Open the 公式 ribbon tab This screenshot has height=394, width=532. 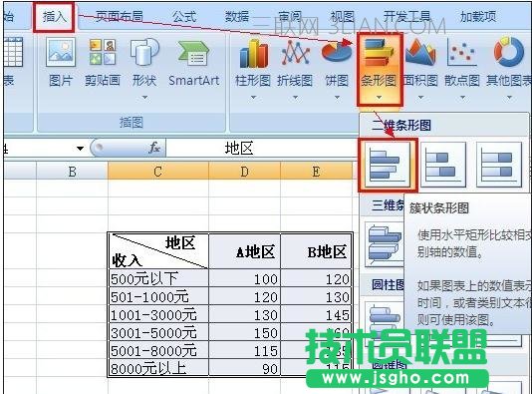(x=184, y=16)
